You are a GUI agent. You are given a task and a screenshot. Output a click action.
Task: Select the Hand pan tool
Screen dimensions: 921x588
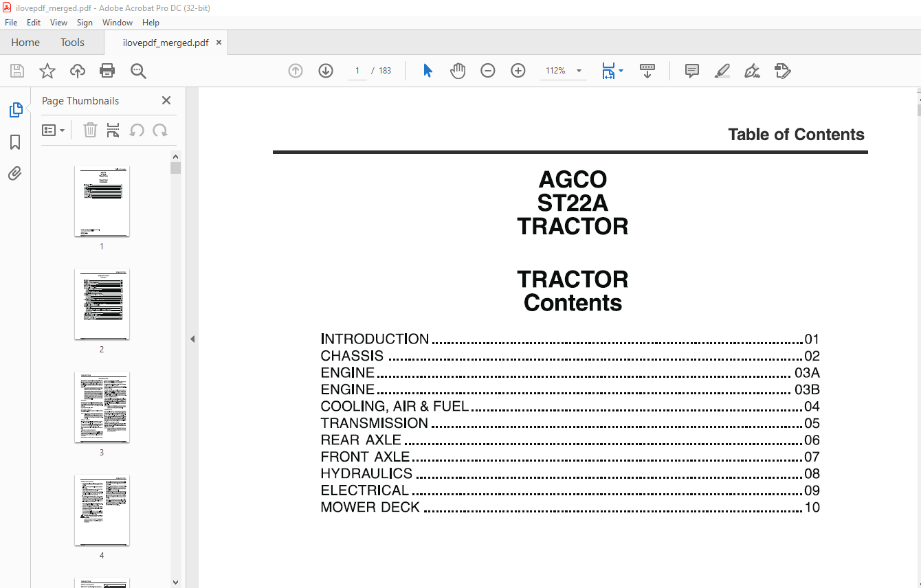[x=458, y=71]
